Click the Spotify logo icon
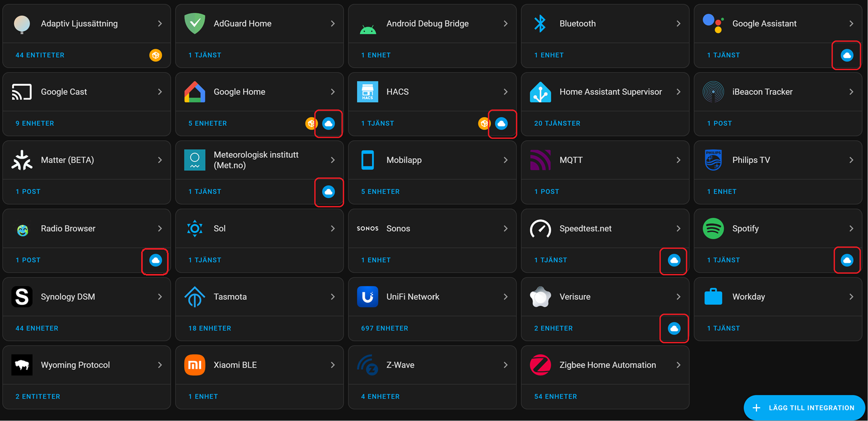The height and width of the screenshot is (421, 868). (713, 228)
